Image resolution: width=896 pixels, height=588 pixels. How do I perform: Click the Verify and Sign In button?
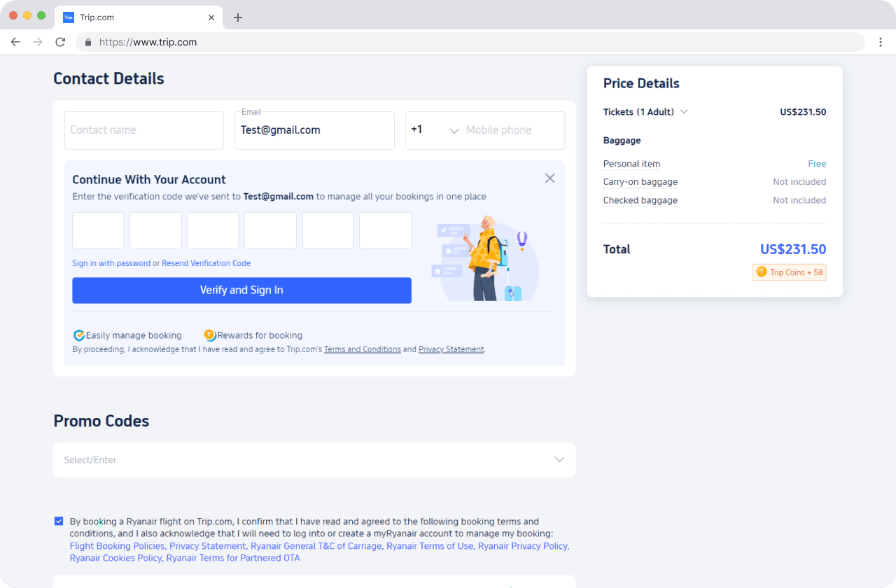pyautogui.click(x=241, y=290)
